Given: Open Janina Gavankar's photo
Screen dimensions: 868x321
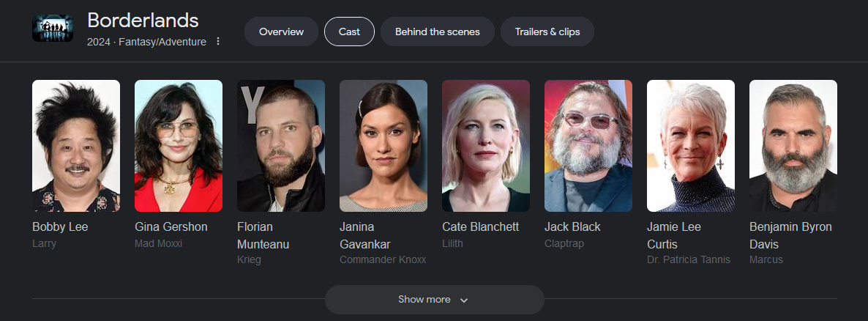Looking at the screenshot, I should pos(383,146).
